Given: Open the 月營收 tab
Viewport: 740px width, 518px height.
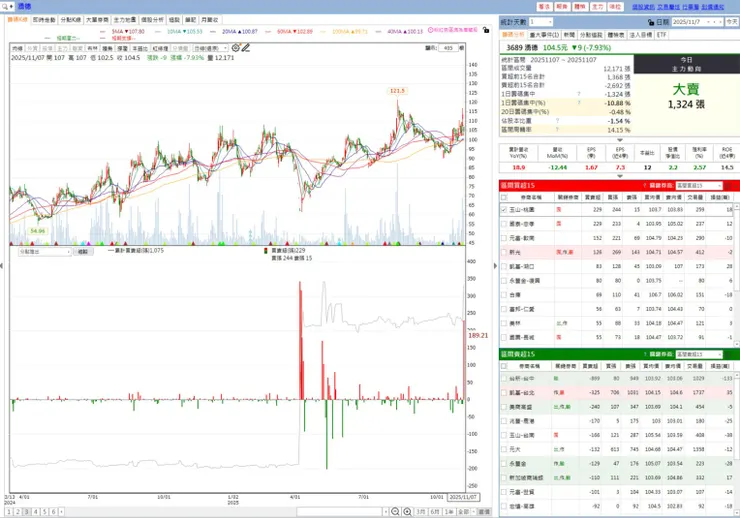Looking at the screenshot, I should pyautogui.click(x=210, y=20).
